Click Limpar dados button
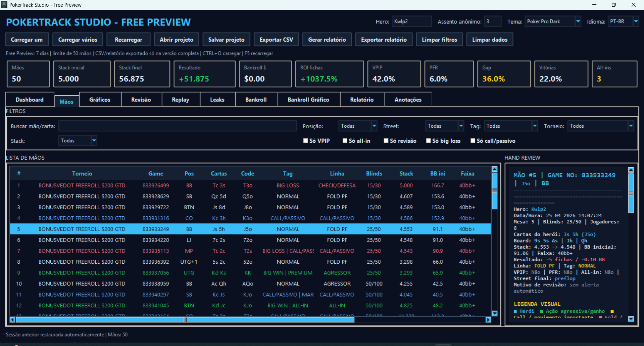Screen dimensions: 644x346 (490, 40)
